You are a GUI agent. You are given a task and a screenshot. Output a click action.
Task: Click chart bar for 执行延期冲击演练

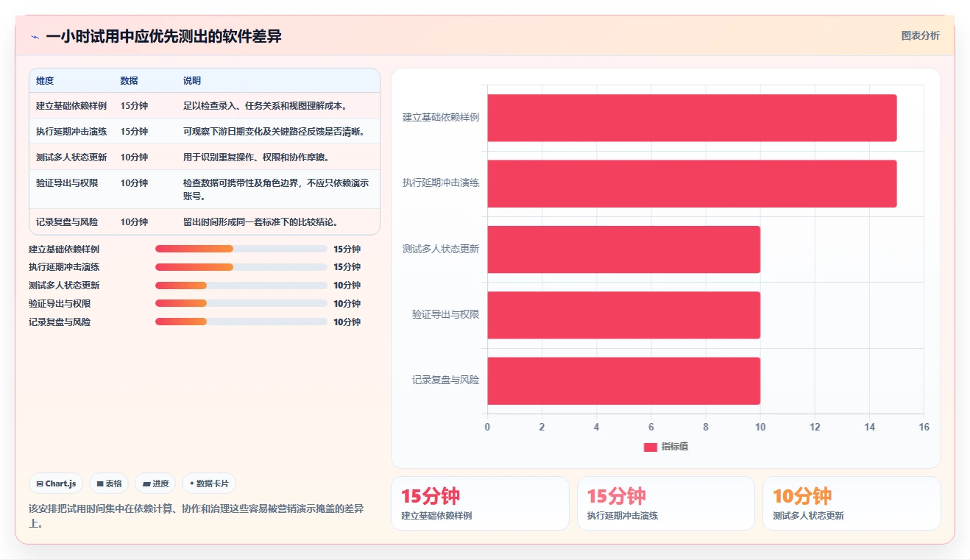pos(692,183)
